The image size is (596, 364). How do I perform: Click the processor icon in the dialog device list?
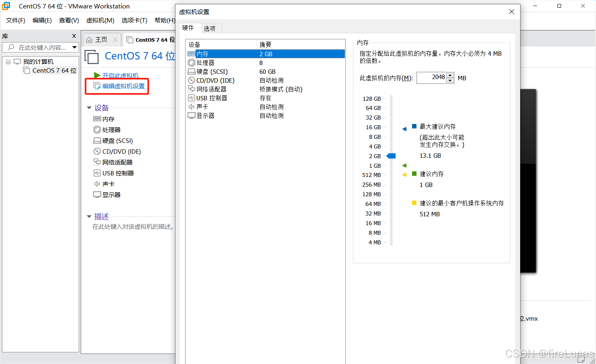(x=192, y=63)
